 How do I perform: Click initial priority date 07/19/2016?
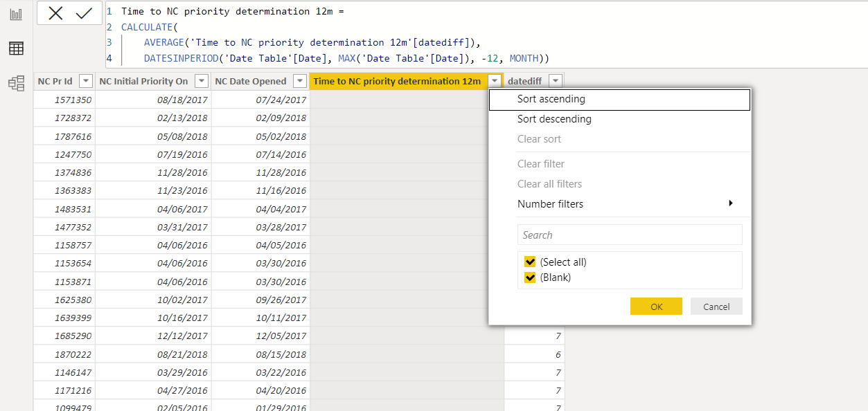coord(153,154)
